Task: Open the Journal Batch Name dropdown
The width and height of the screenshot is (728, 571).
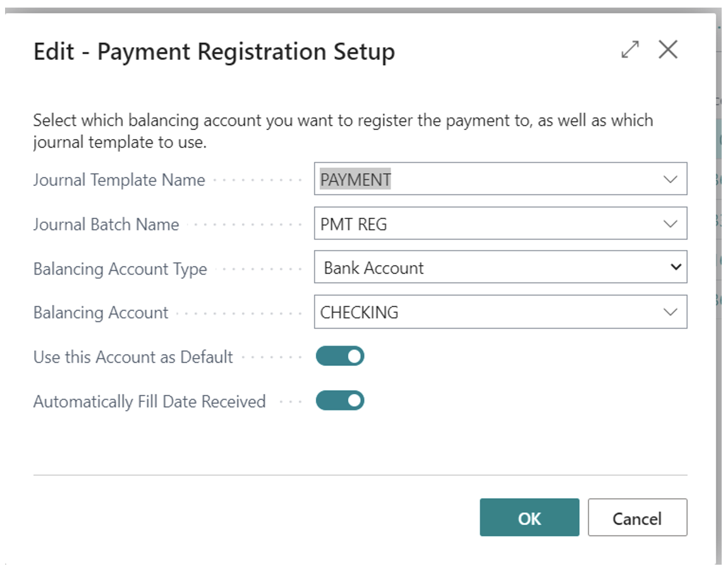Action: pos(671,223)
